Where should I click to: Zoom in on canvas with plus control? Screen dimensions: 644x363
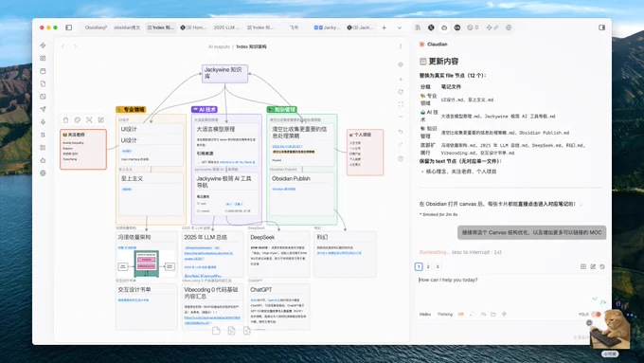401,79
